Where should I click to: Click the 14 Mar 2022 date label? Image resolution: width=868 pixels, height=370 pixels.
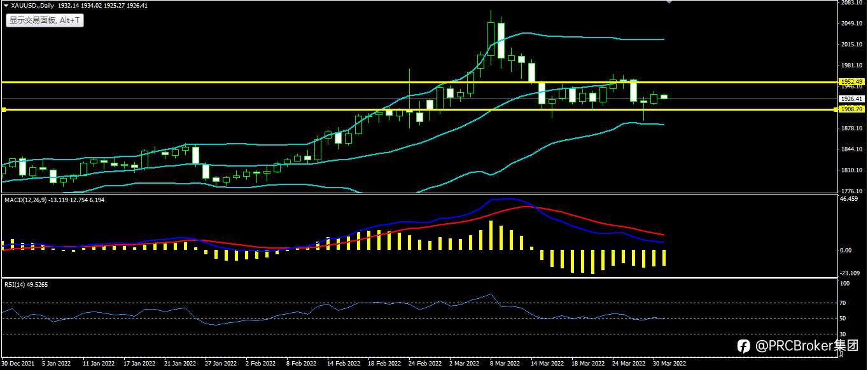click(x=547, y=364)
